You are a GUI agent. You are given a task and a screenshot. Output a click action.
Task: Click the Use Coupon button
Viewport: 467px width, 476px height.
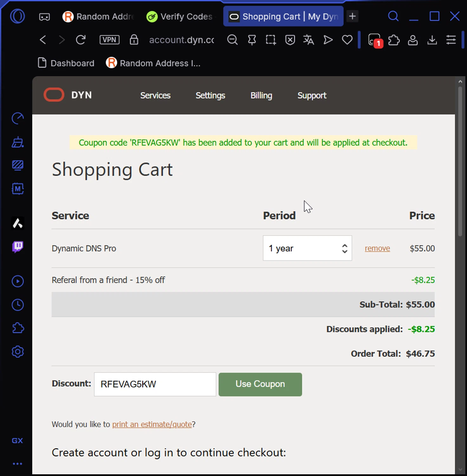click(260, 384)
